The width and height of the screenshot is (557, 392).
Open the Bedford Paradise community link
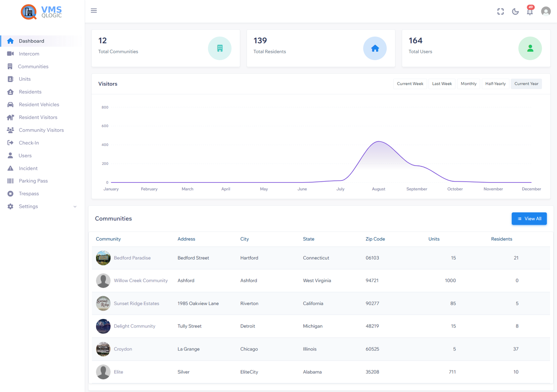[x=132, y=258]
